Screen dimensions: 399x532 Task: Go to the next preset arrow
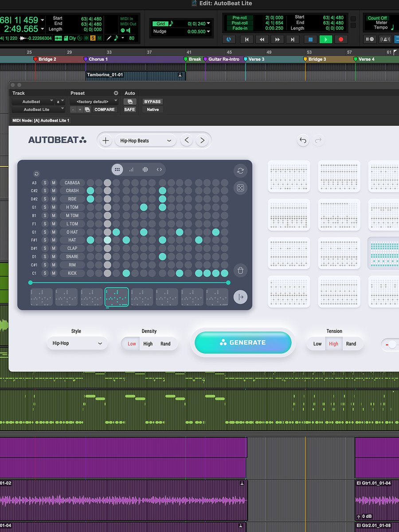click(202, 141)
